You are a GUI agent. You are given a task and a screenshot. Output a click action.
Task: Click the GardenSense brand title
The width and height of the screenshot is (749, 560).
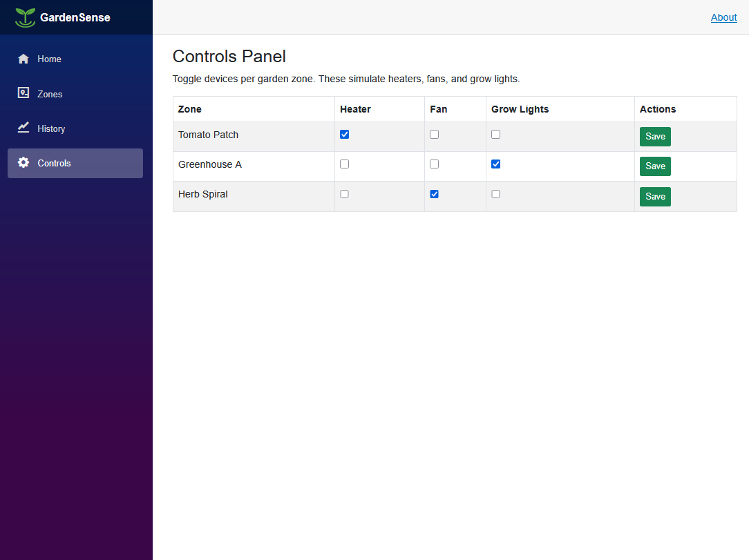point(75,18)
